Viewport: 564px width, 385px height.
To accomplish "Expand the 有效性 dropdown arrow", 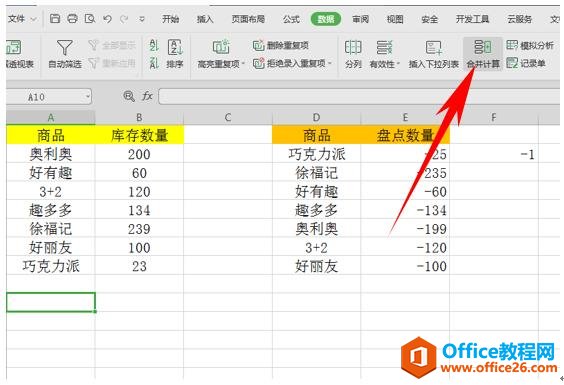I will (398, 64).
